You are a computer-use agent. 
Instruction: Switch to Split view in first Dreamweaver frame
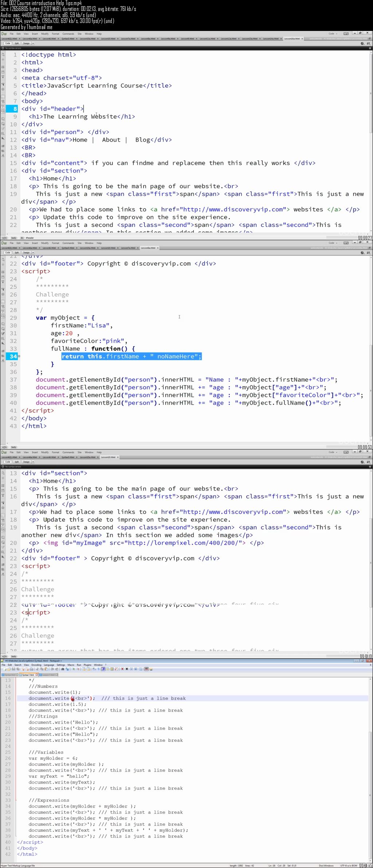tap(17, 43)
